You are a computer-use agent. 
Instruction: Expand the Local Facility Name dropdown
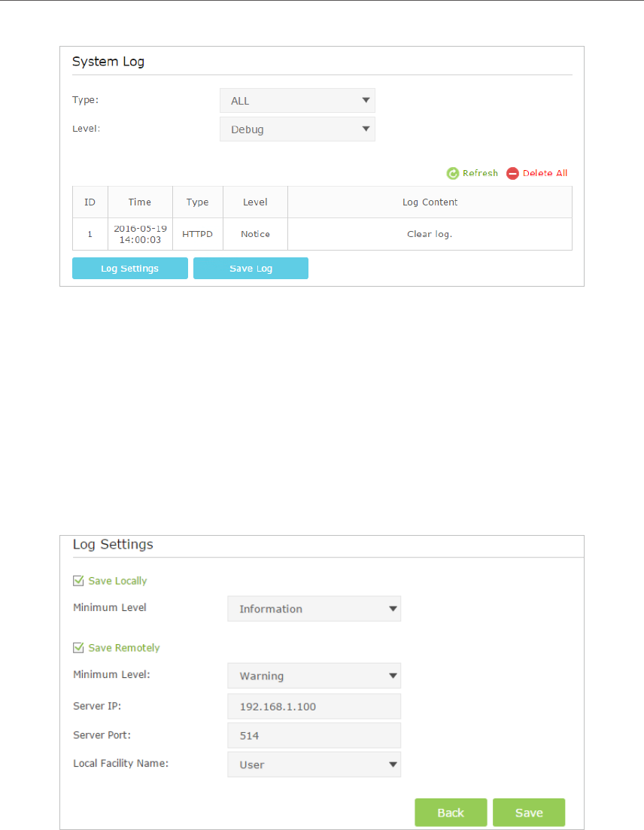(x=314, y=765)
